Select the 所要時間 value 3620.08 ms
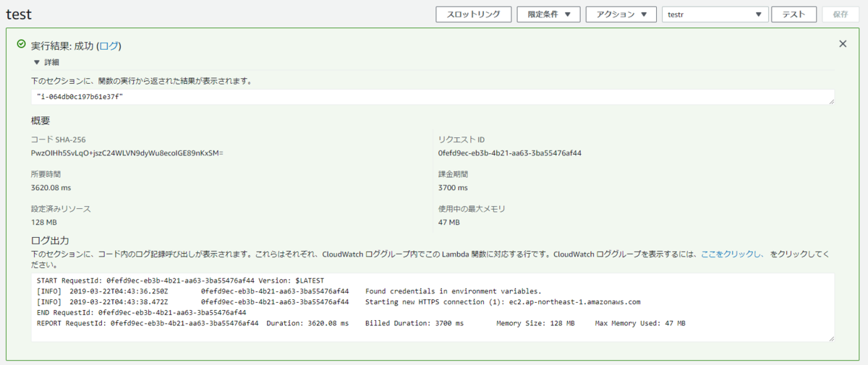The height and width of the screenshot is (365, 868). [51, 188]
